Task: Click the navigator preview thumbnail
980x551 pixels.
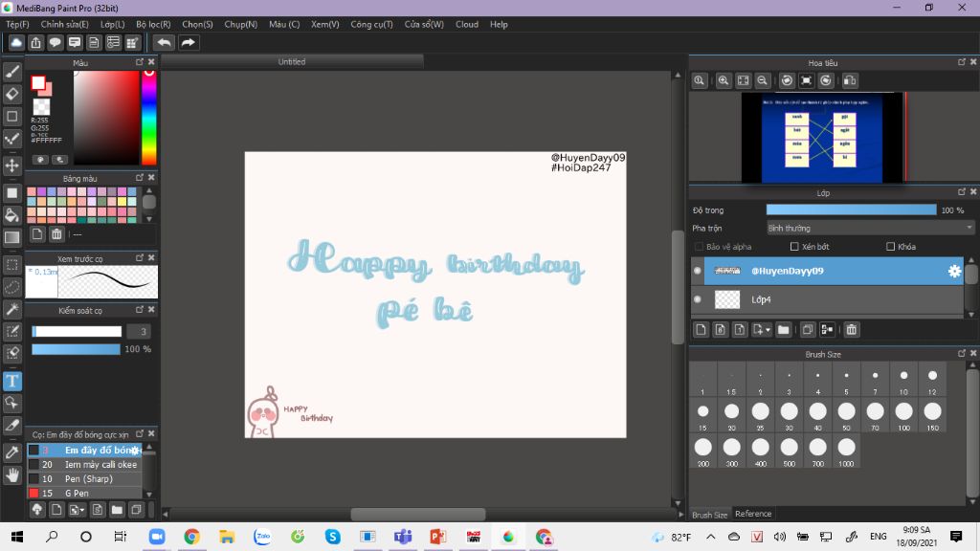Action: coord(822,138)
